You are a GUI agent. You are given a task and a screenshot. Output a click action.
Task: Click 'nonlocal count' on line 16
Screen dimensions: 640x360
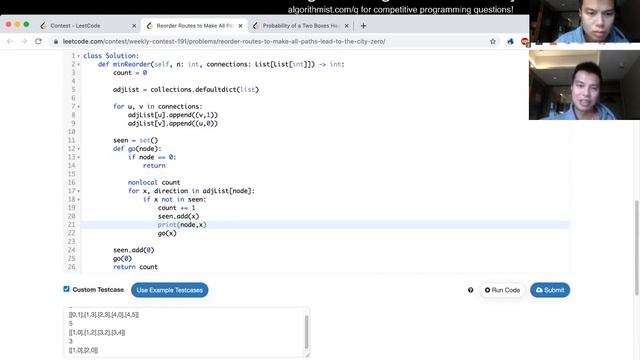[x=154, y=182]
